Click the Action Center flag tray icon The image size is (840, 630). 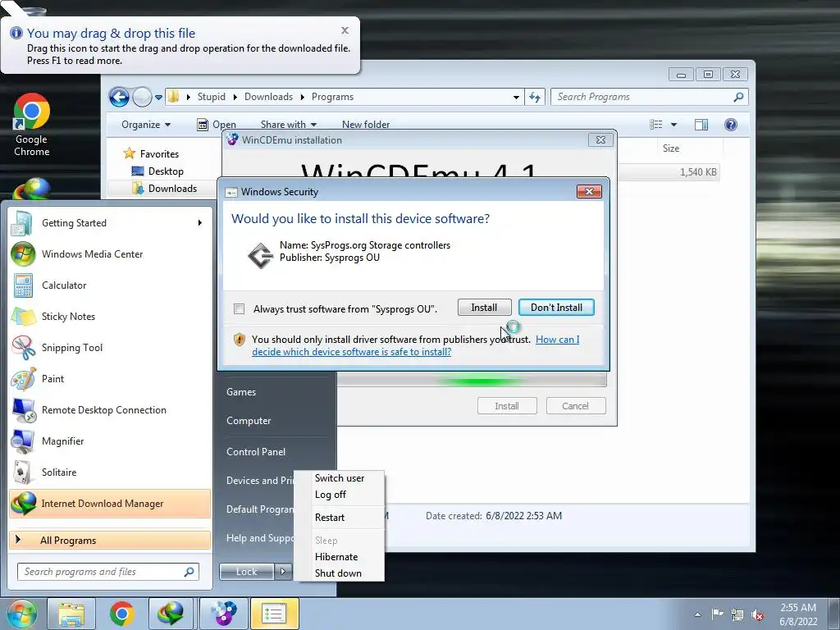[717, 614]
